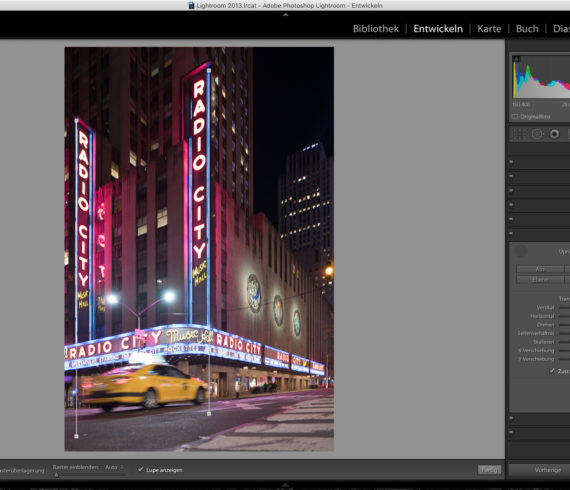
Task: Click the Aus upright button
Action: 540,269
